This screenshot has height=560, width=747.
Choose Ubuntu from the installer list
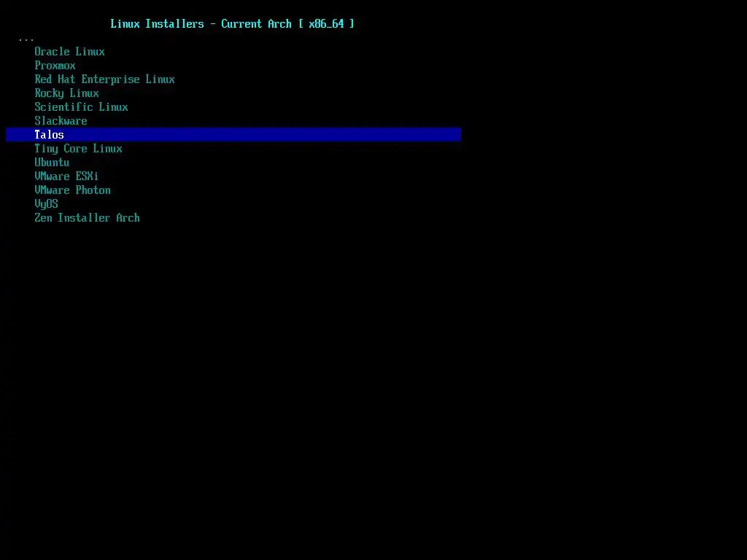52,163
